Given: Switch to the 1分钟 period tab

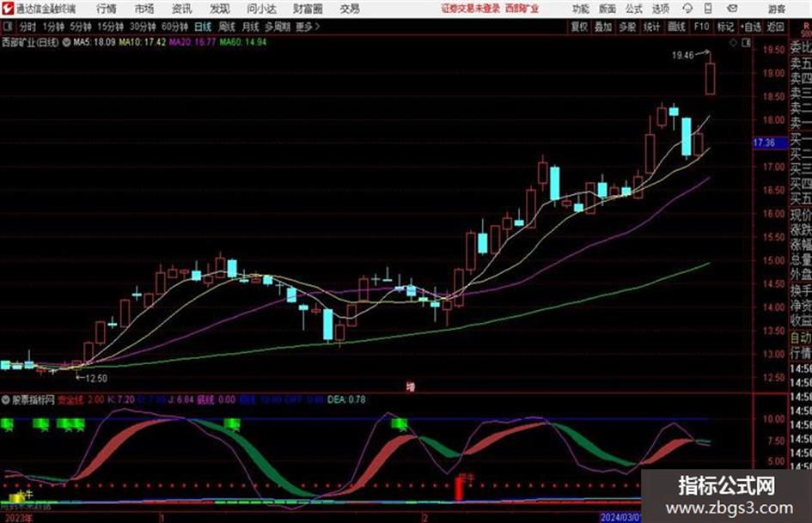Looking at the screenshot, I should coord(52,27).
